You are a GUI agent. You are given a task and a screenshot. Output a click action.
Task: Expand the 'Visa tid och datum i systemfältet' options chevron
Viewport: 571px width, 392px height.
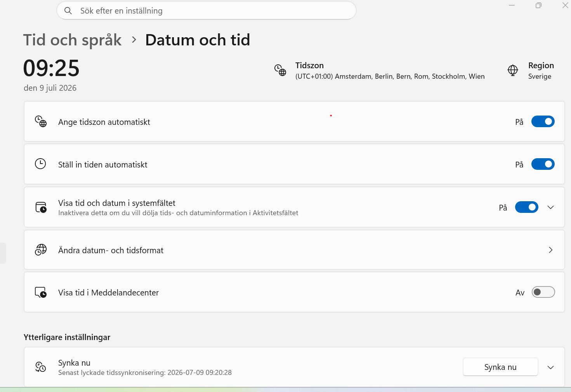[x=550, y=207]
